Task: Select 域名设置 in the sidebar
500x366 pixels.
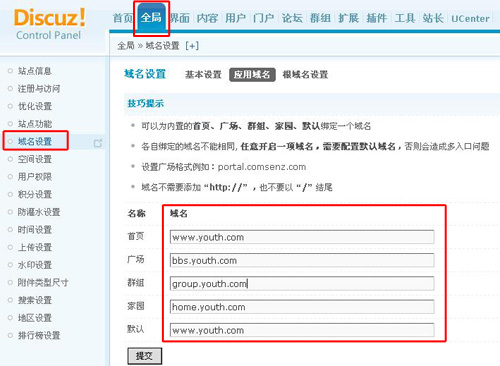Action: point(35,141)
